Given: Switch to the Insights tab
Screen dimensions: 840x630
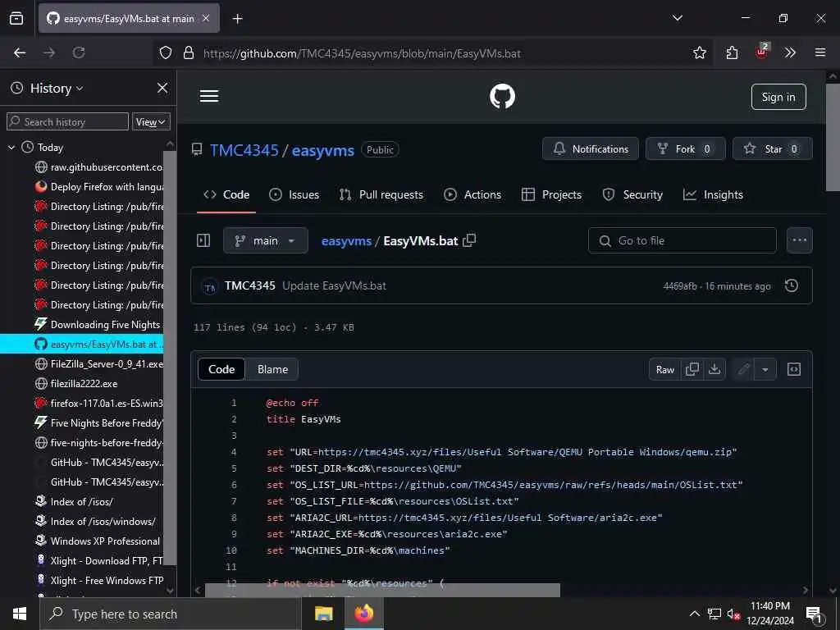Looking at the screenshot, I should point(713,195).
